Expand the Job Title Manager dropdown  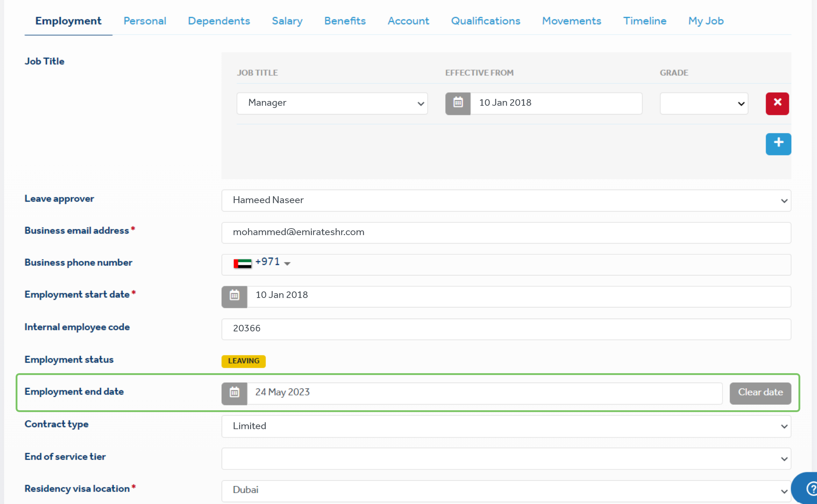[x=332, y=104]
